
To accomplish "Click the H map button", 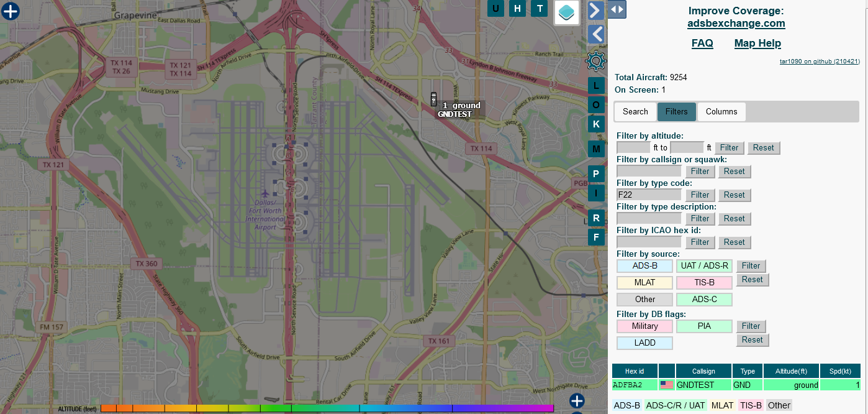I will click(517, 8).
